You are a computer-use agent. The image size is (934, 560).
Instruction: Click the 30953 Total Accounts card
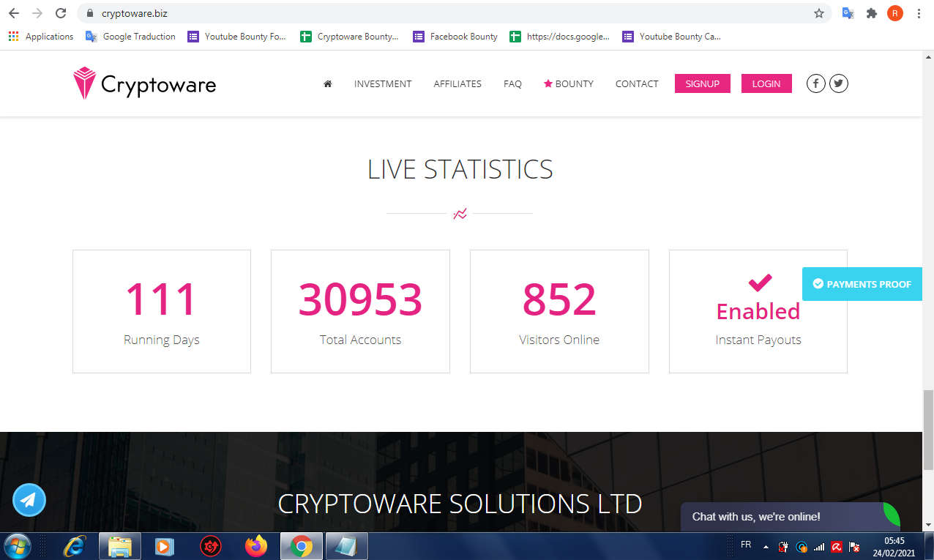coord(360,311)
